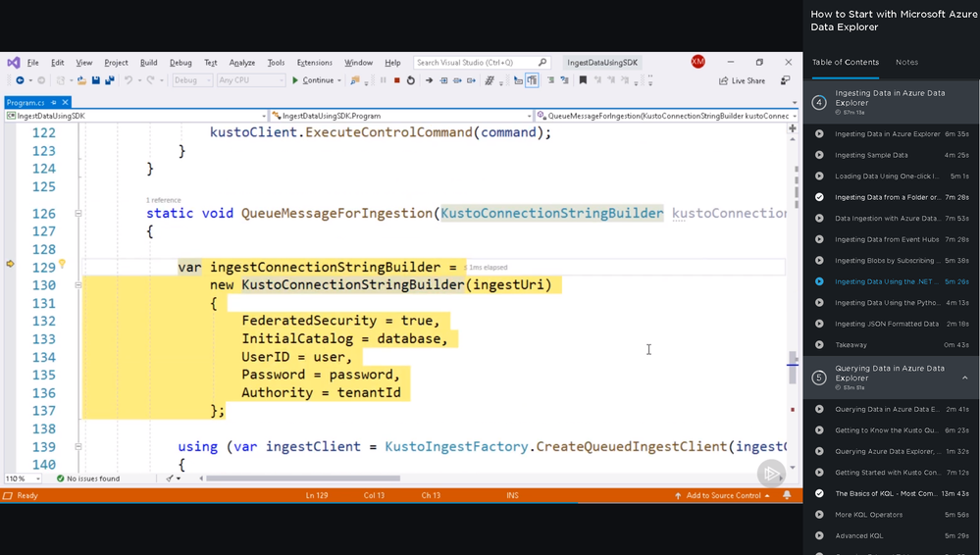The image size is (980, 555).
Task: Close the Program.cs tab
Action: coord(65,102)
